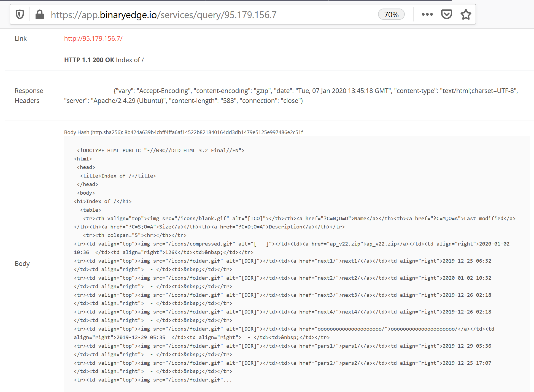534x392 pixels.
Task: Focus the binaryedge.io URL address field
Action: point(164,15)
